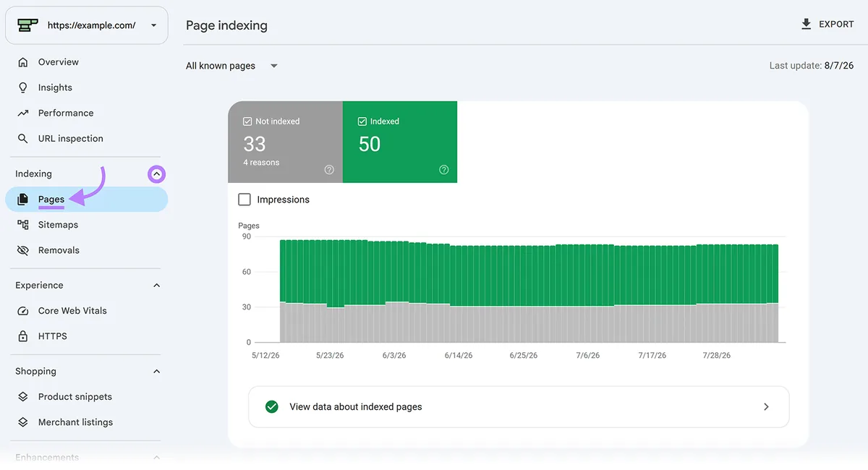868x470 pixels.
Task: Open arrow beside View data about indexed pages
Action: click(x=767, y=406)
